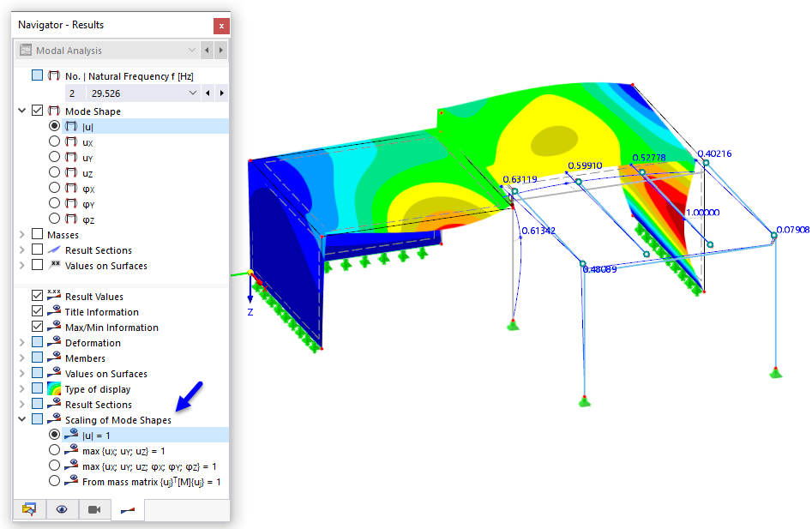
Task: Expand the Members node
Action: [21, 358]
